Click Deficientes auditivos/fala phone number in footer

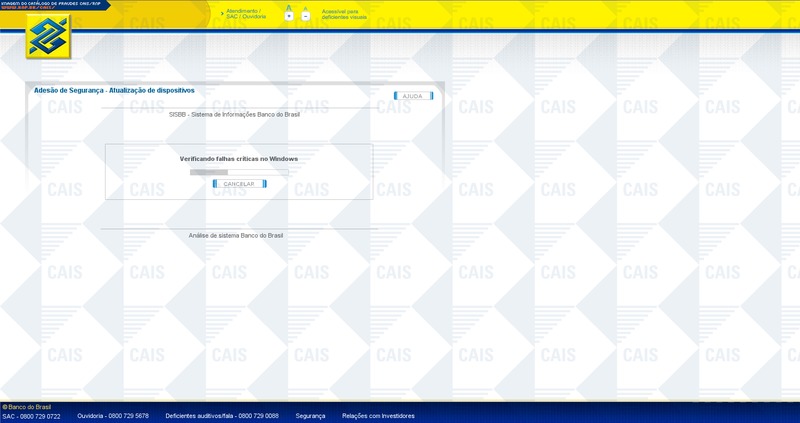click(222, 416)
